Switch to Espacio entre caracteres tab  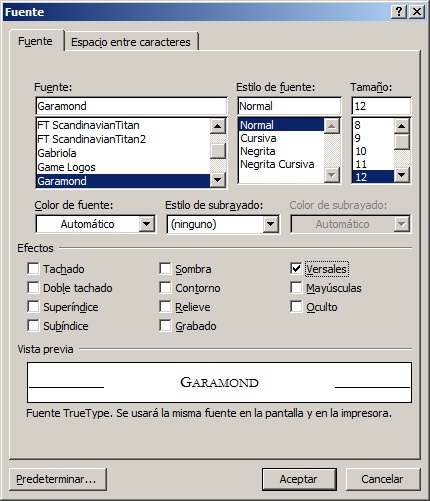(x=131, y=42)
